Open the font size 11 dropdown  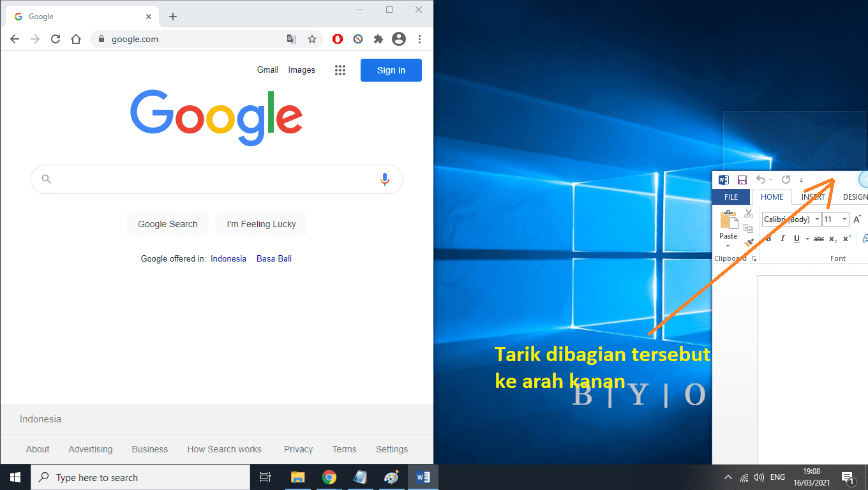point(844,219)
